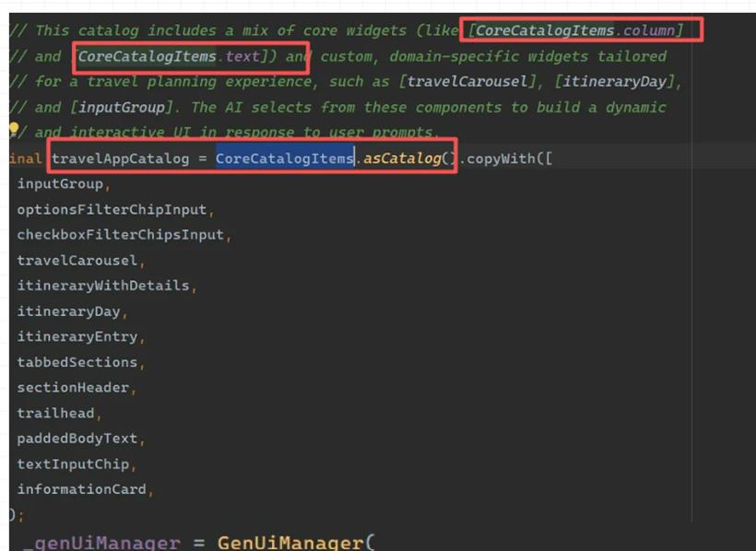Screen dimensions: 756x551
Task: Click the travelAppCatalog variable name
Action: 121,158
